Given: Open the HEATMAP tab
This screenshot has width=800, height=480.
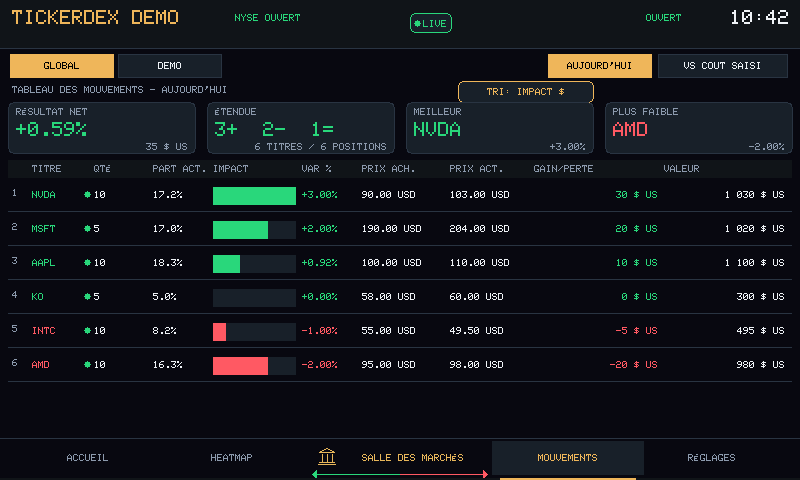Looking at the screenshot, I should 231,458.
